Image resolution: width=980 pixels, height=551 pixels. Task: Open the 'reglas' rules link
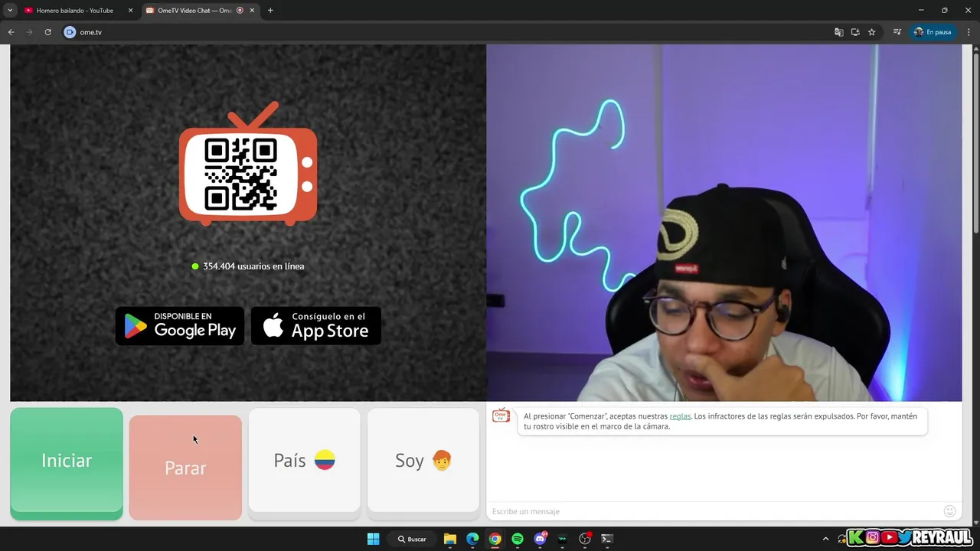pos(680,416)
